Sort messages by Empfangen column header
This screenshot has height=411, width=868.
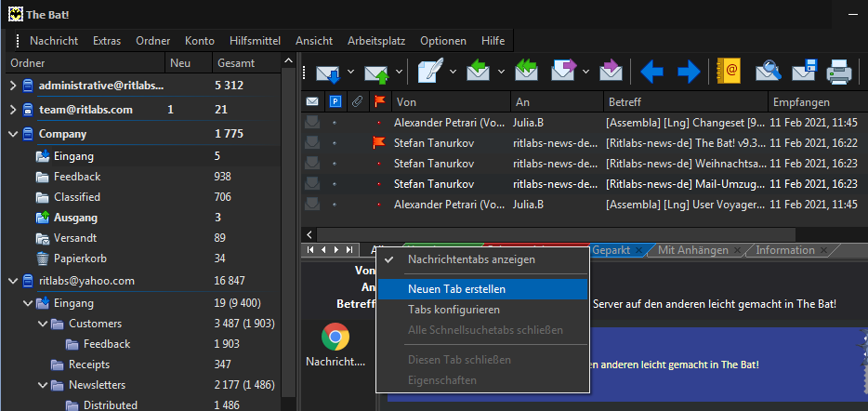pyautogui.click(x=817, y=102)
